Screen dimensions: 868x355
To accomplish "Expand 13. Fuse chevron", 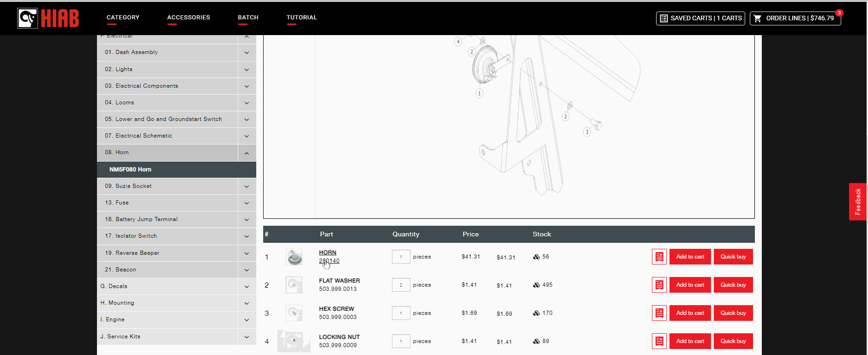I will click(x=247, y=203).
